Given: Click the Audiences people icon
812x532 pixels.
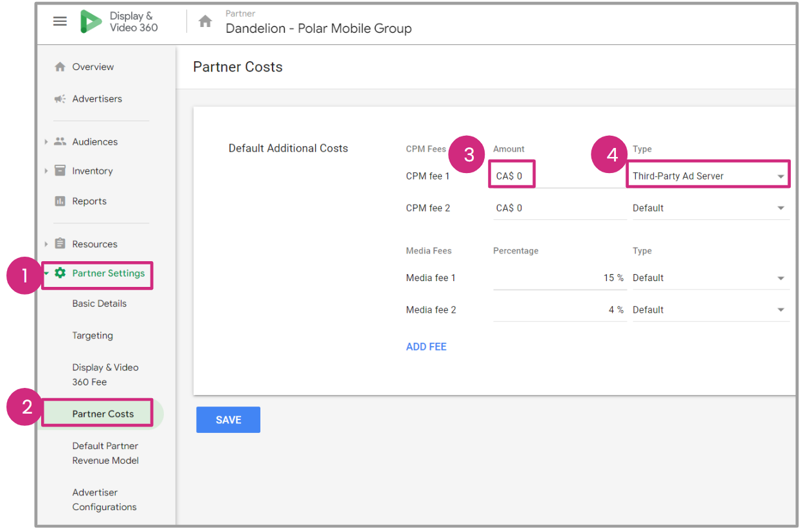Looking at the screenshot, I should point(60,142).
